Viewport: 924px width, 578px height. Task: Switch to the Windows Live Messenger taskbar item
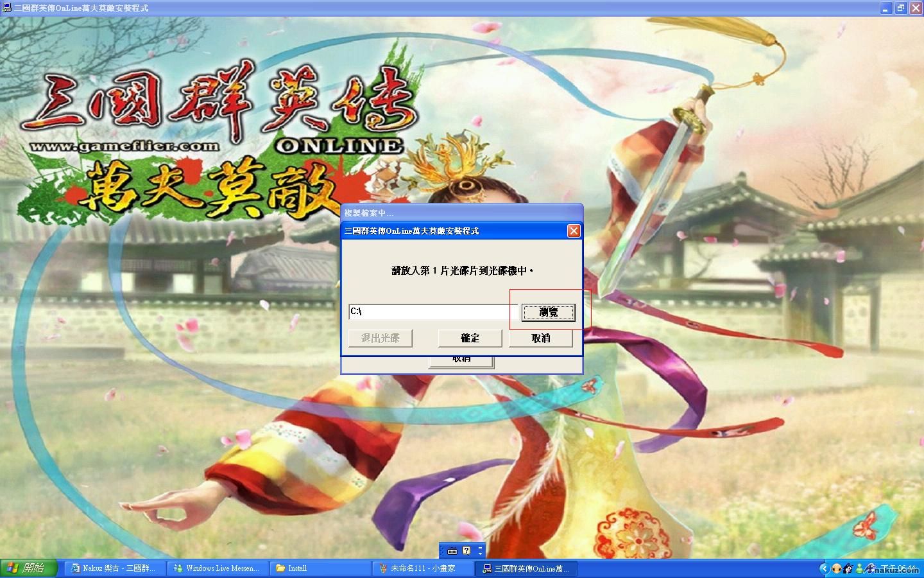(218, 568)
